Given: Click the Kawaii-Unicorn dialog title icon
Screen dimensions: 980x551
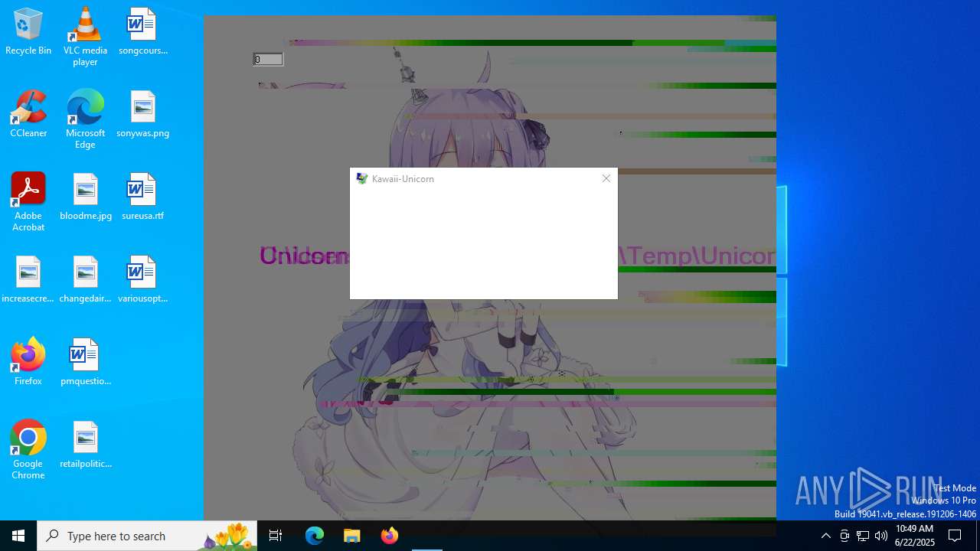Looking at the screenshot, I should click(x=362, y=178).
